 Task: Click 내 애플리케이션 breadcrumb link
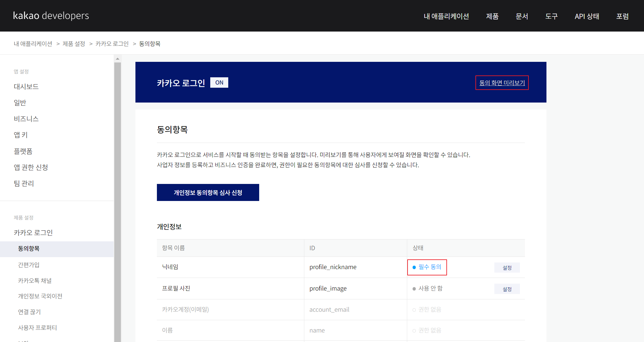click(x=33, y=44)
